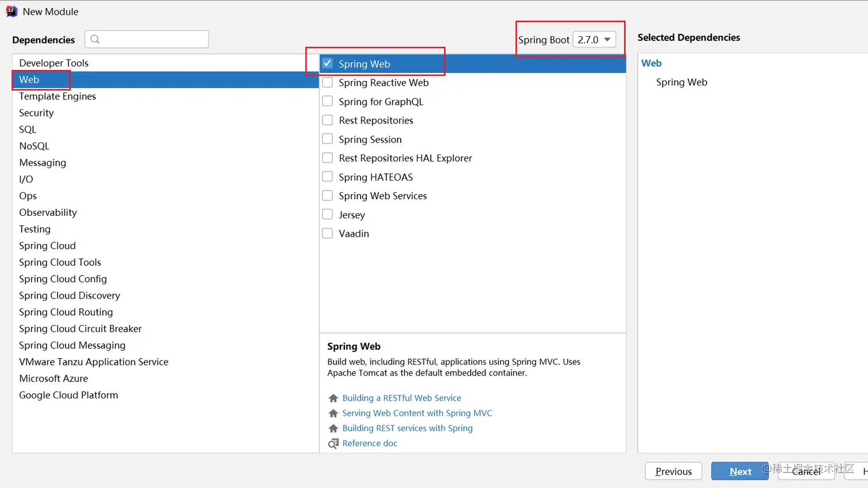Open Building a RESTful Web Service link
868x488 pixels.
tap(402, 398)
